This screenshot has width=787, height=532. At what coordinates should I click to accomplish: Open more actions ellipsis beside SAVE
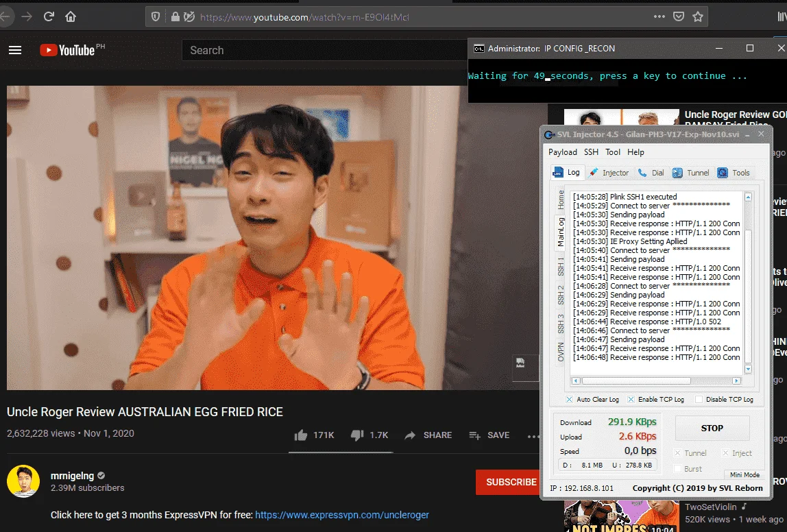(x=533, y=436)
